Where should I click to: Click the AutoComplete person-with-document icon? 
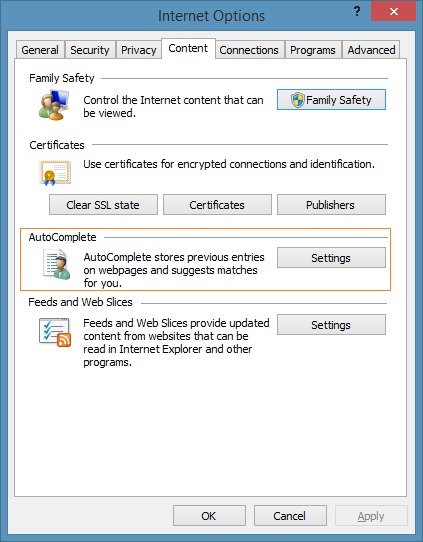coord(56,264)
